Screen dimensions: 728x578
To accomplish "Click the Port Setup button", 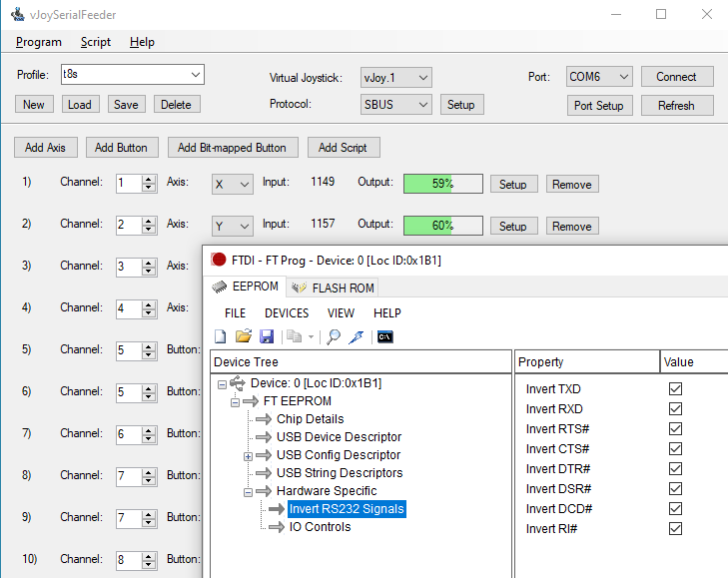I will point(598,106).
